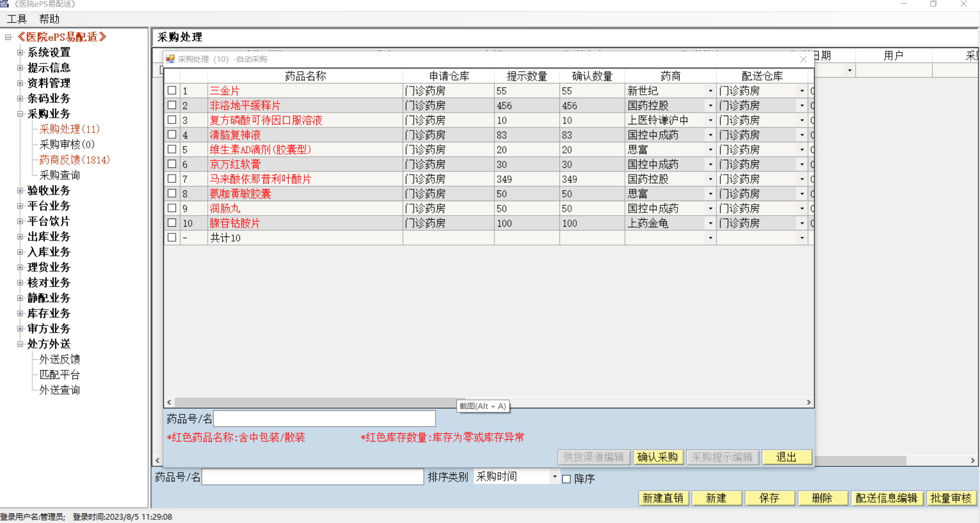Click the 批量审核 button
980x523 pixels.
point(951,498)
